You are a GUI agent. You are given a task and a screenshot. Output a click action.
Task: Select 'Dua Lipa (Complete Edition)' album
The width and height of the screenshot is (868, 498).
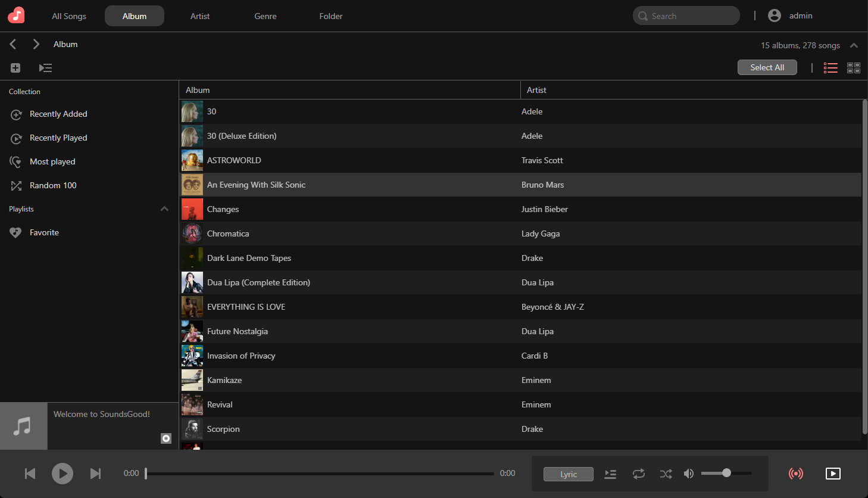(x=520, y=282)
